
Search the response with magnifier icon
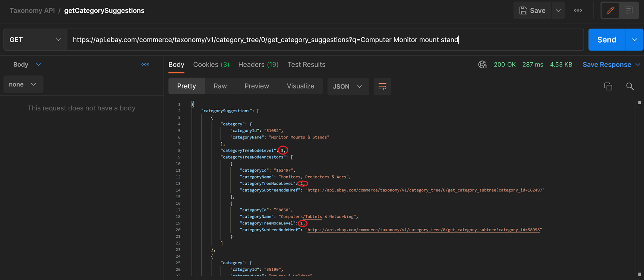tap(630, 87)
